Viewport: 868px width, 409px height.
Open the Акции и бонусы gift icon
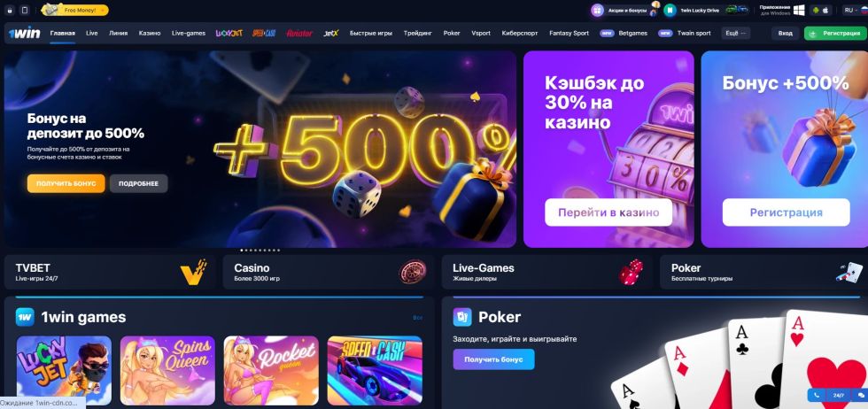[x=597, y=10]
